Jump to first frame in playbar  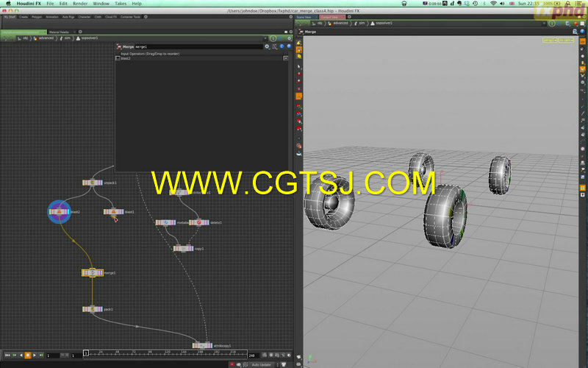(x=7, y=355)
